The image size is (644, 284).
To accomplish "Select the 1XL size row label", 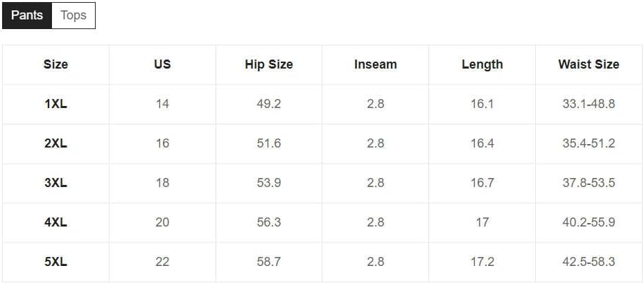I will 56,104.
